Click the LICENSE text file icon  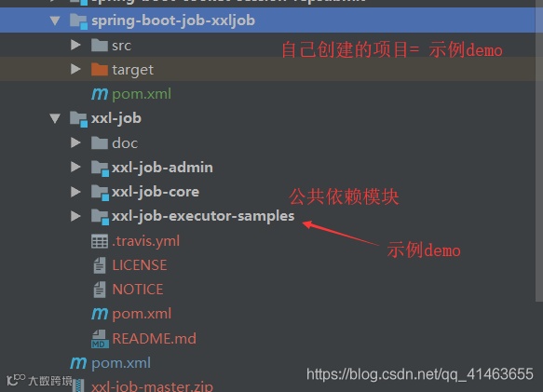click(100, 265)
